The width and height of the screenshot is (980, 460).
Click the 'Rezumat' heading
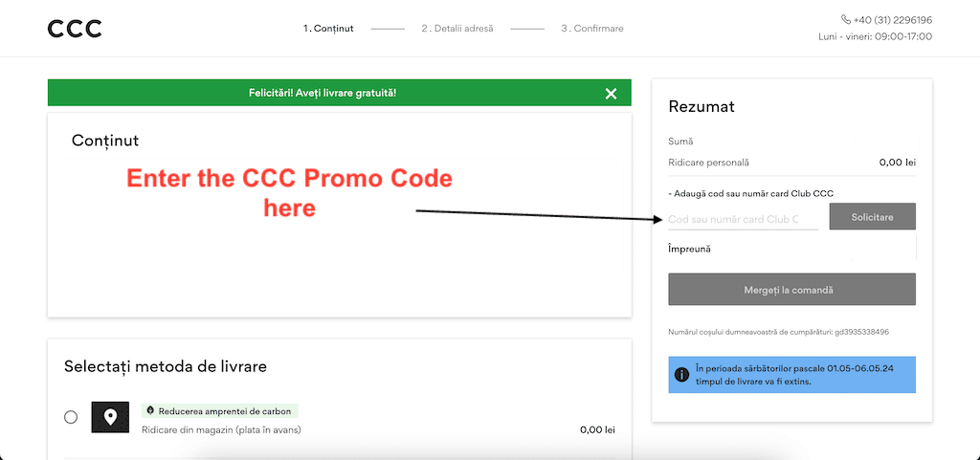702,107
